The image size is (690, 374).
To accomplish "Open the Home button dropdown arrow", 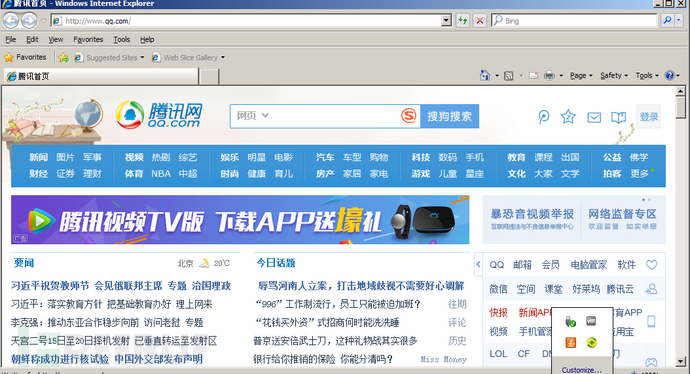I will pyautogui.click(x=497, y=76).
